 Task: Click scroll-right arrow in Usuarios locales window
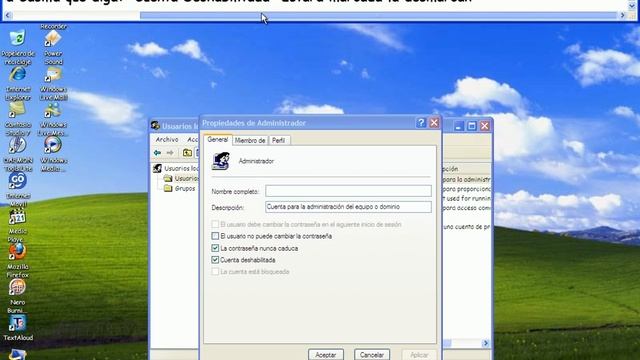[x=486, y=343]
